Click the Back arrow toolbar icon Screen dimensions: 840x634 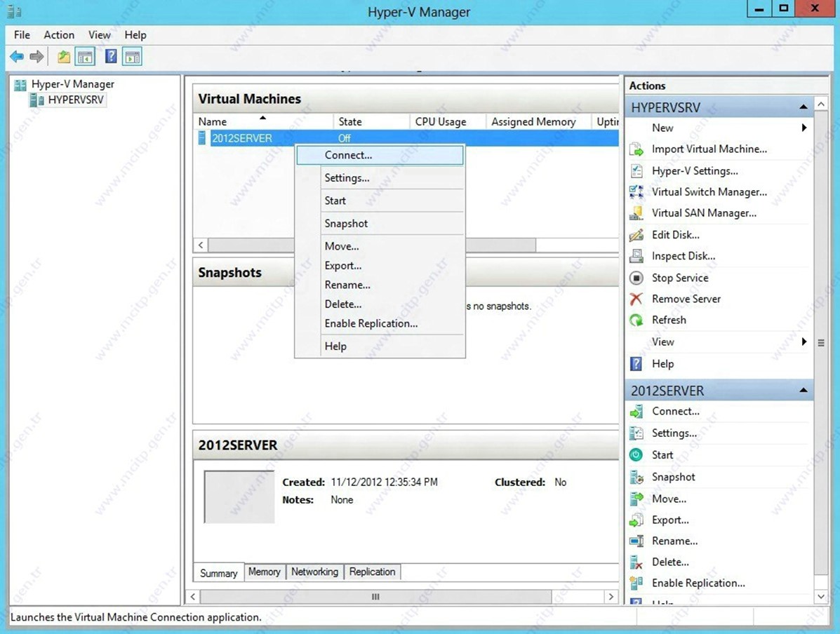point(17,56)
